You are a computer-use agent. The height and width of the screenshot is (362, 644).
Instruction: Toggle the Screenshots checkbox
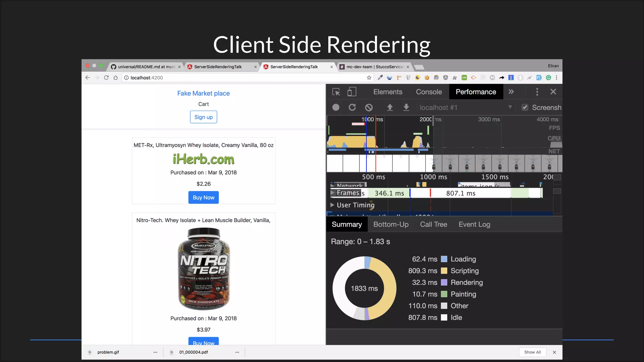[525, 107]
